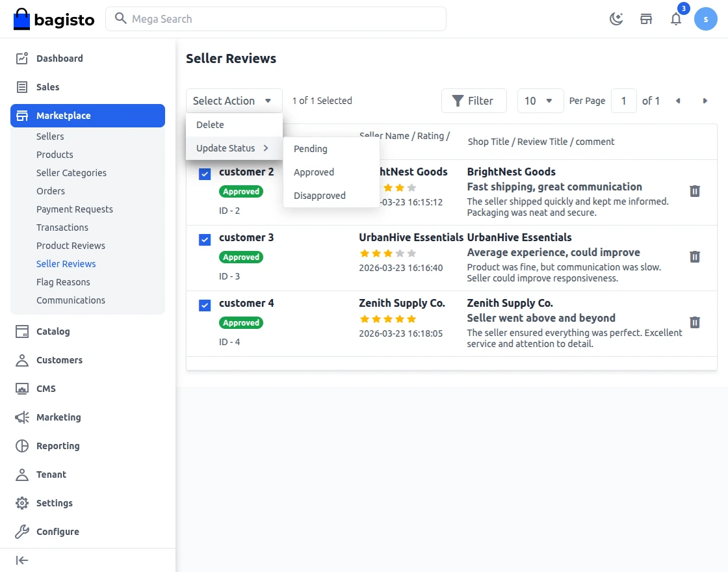Toggle dark mode moon icon
Screen dimensions: 728x572
(616, 19)
